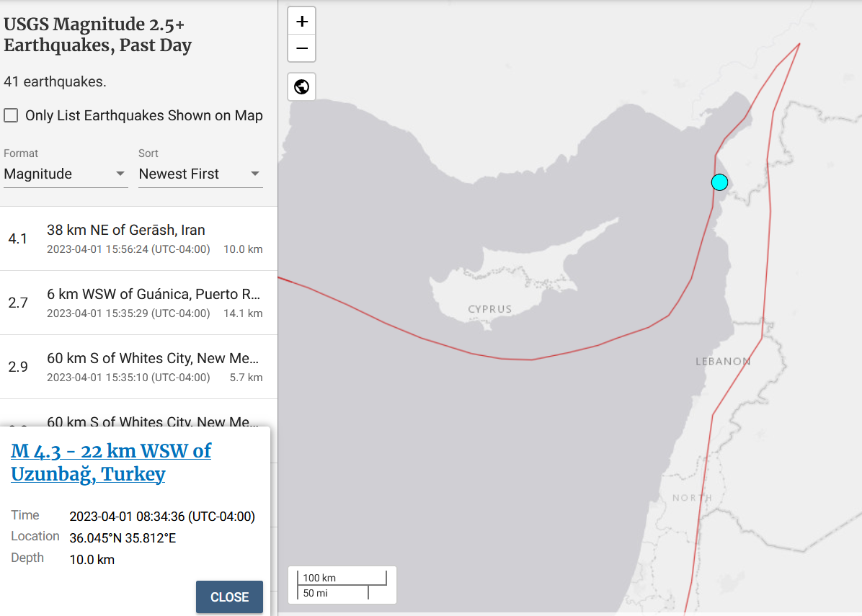Image resolution: width=862 pixels, height=616 pixels.
Task: Select the 2.9 Whites City earthquake entry
Action: point(138,367)
